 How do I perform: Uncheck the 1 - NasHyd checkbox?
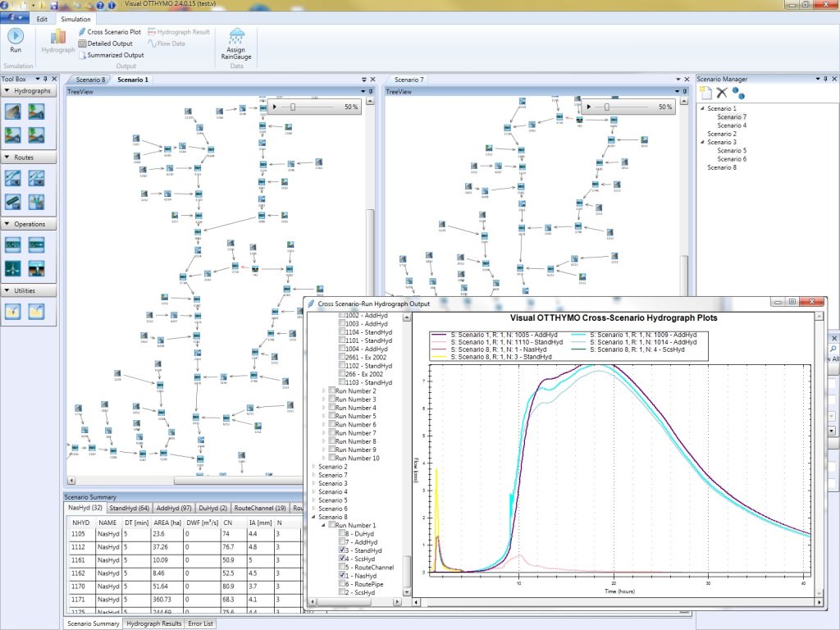click(342, 575)
